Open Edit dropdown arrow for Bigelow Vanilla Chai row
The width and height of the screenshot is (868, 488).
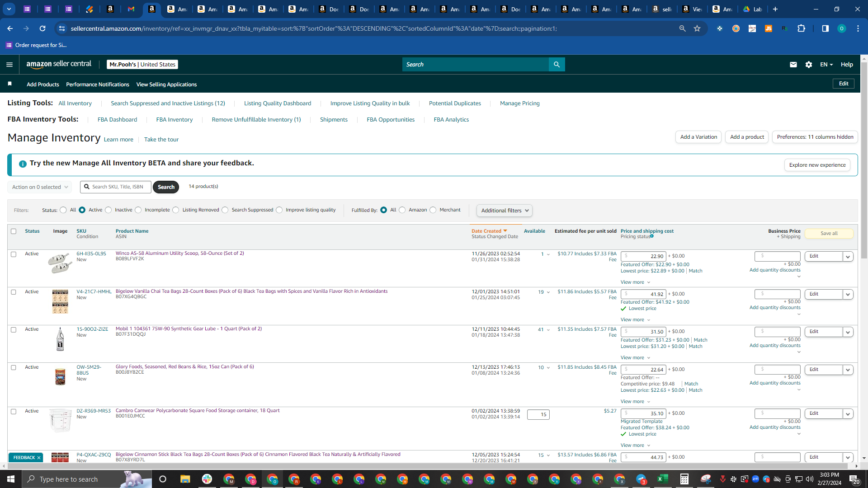click(x=848, y=295)
